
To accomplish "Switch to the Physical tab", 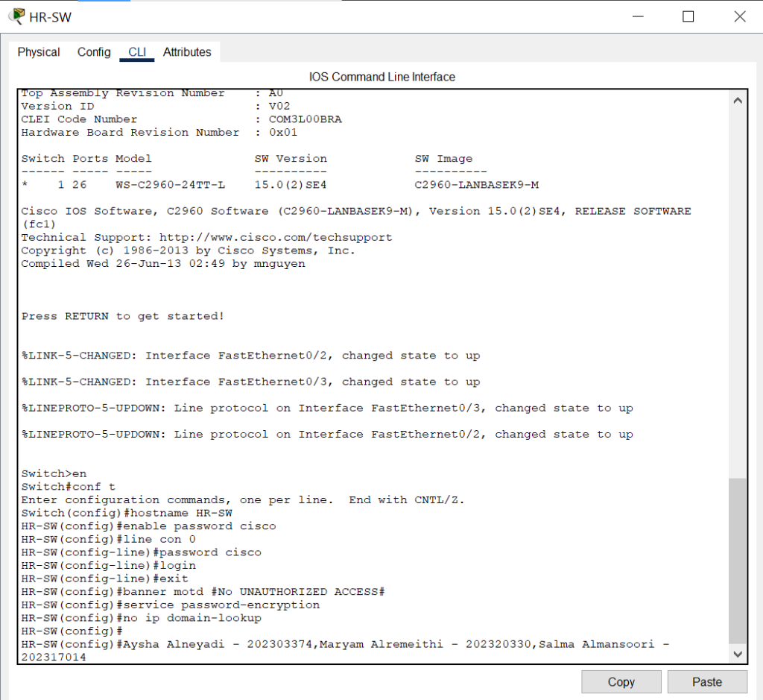I will click(x=39, y=52).
